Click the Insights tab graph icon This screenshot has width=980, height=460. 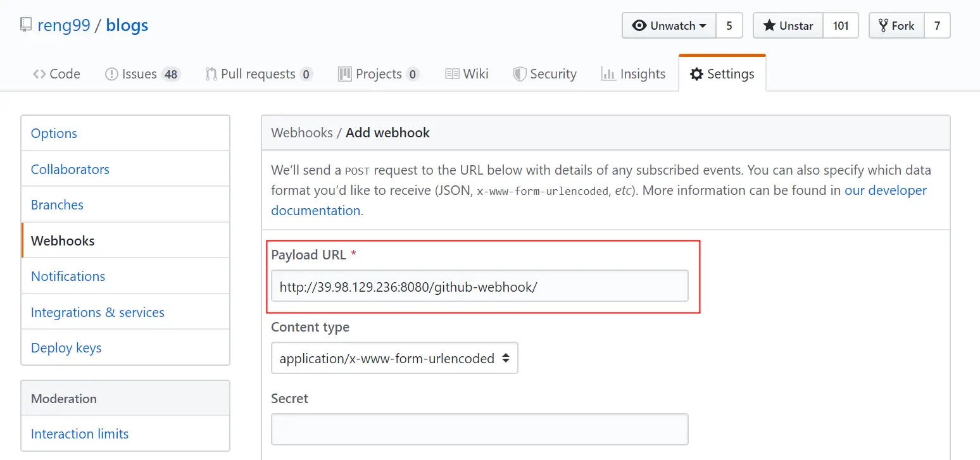tap(608, 74)
